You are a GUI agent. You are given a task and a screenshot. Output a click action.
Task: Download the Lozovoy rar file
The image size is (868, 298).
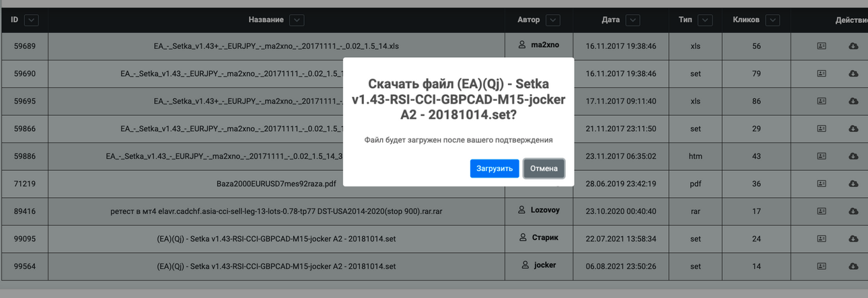coord(853,211)
